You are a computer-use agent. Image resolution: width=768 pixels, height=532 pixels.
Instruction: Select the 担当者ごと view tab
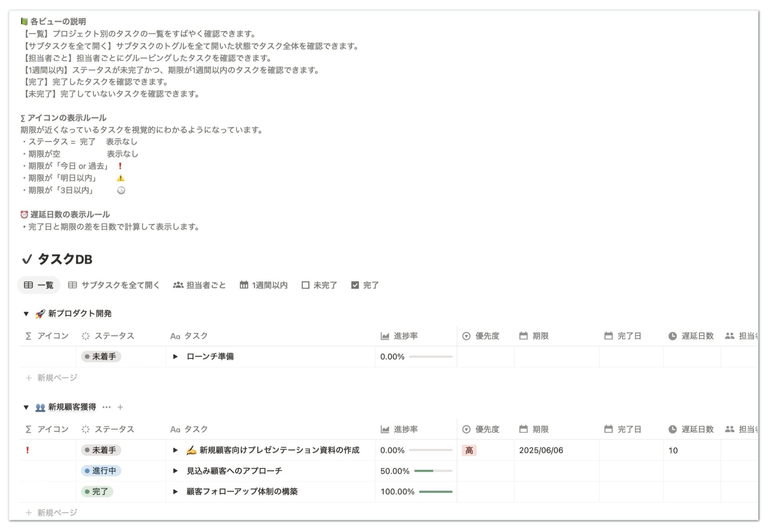[199, 285]
